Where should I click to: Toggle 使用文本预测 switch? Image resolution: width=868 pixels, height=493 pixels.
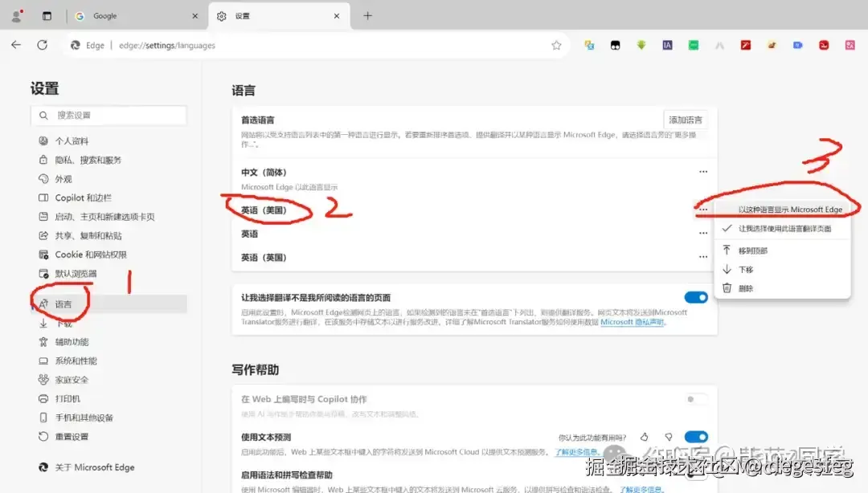click(696, 437)
